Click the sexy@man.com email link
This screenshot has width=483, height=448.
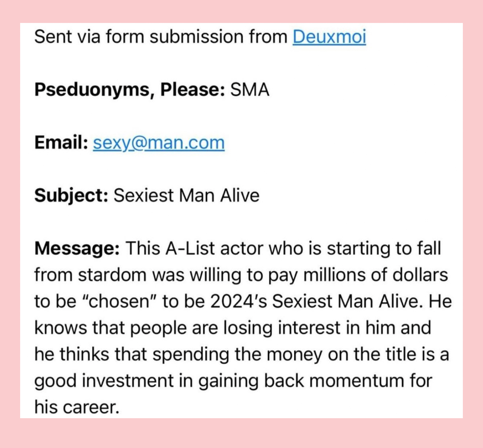coord(159,143)
